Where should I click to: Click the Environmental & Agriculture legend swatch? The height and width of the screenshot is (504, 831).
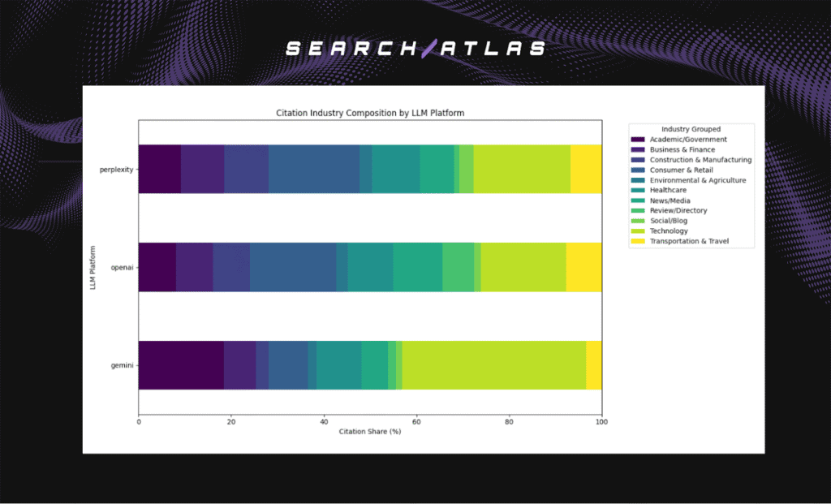coord(638,180)
